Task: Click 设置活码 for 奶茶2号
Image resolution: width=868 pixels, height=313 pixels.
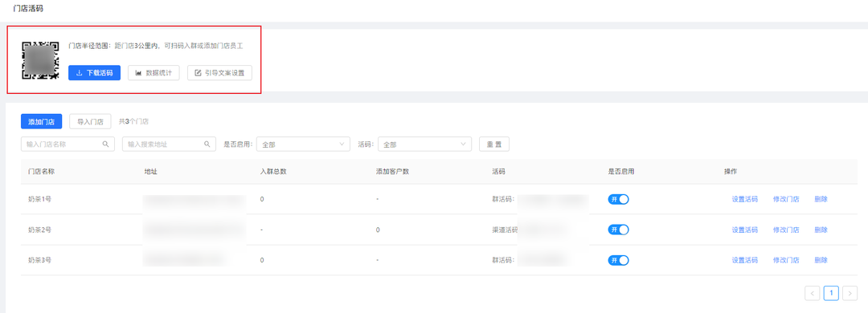Action: click(744, 230)
